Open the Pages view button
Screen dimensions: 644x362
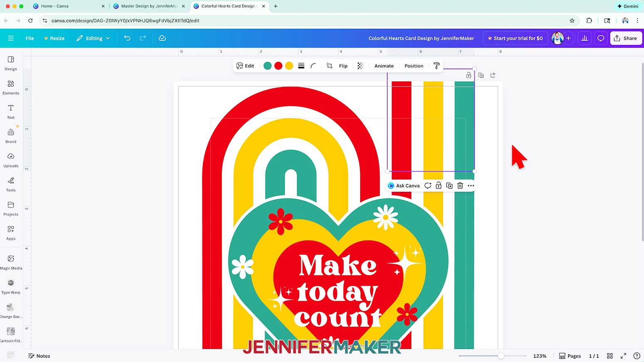570,356
